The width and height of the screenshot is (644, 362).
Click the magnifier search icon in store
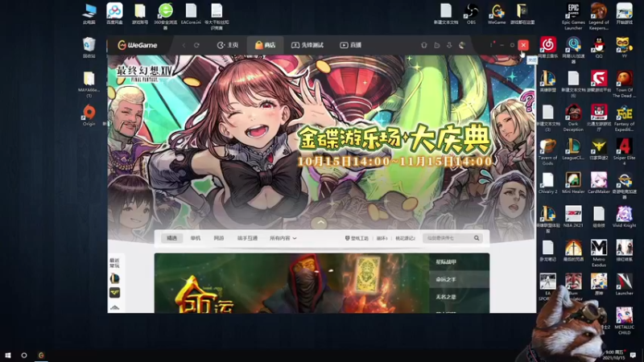pyautogui.click(x=477, y=238)
